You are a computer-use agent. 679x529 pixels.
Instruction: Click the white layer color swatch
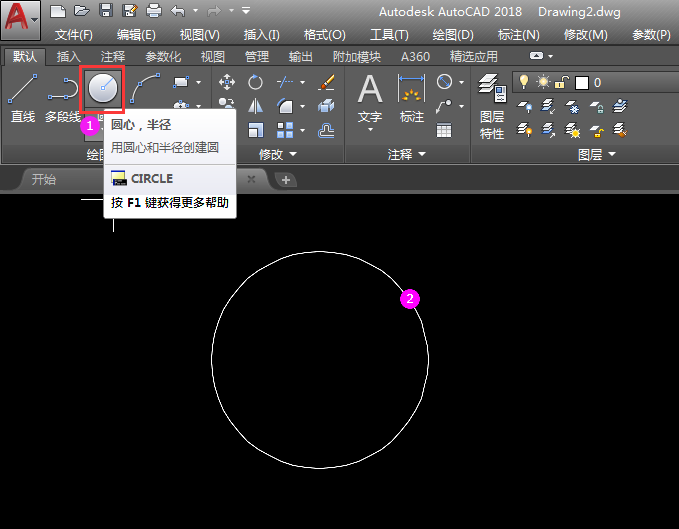click(x=582, y=82)
